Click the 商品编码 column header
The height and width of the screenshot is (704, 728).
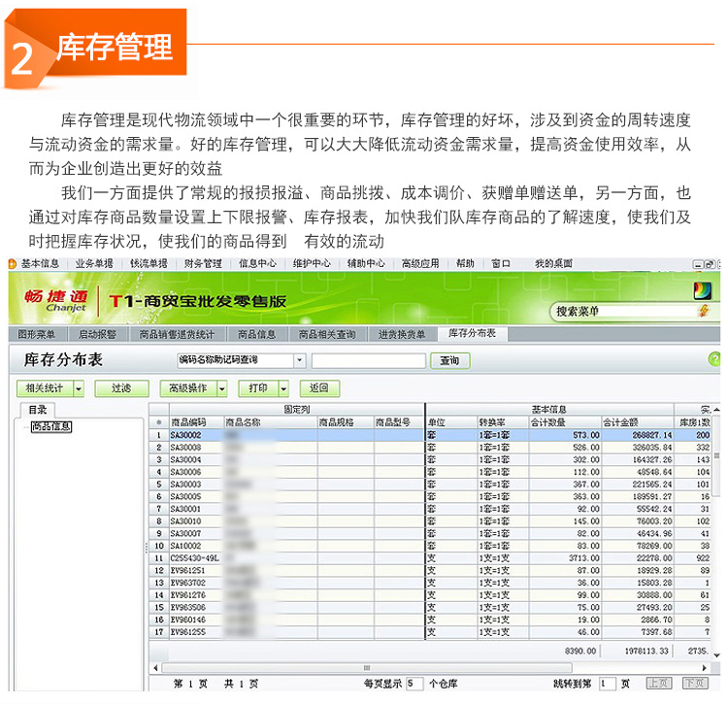(197, 422)
